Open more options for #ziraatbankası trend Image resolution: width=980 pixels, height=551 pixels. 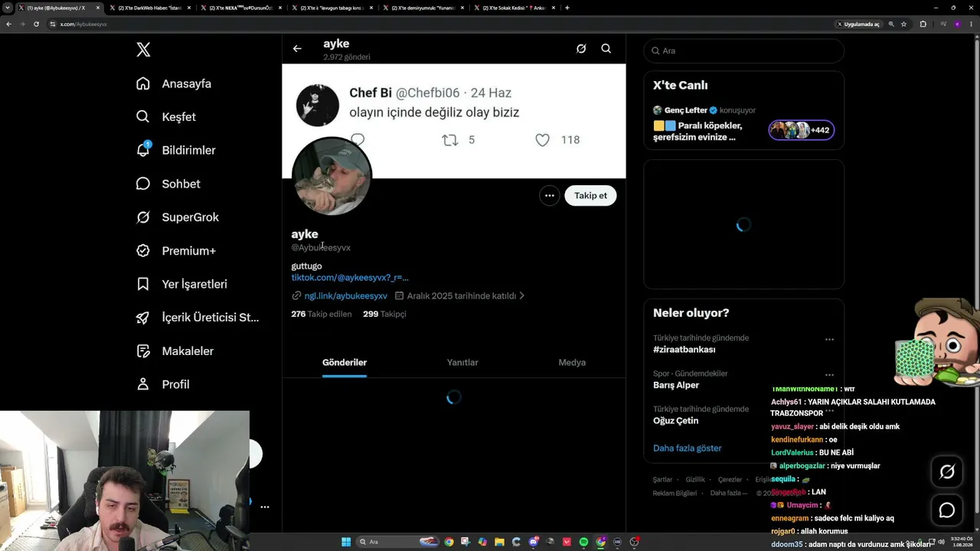(829, 339)
